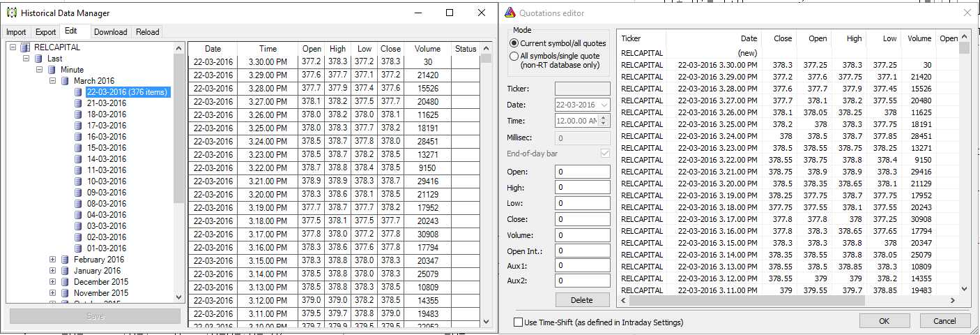Click the database icon beside November 2015
Image resolution: width=980 pixels, height=335 pixels.
tap(66, 293)
